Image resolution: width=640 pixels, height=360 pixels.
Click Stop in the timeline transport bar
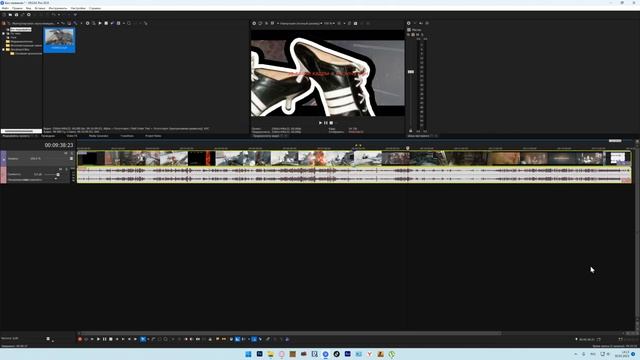(x=111, y=339)
